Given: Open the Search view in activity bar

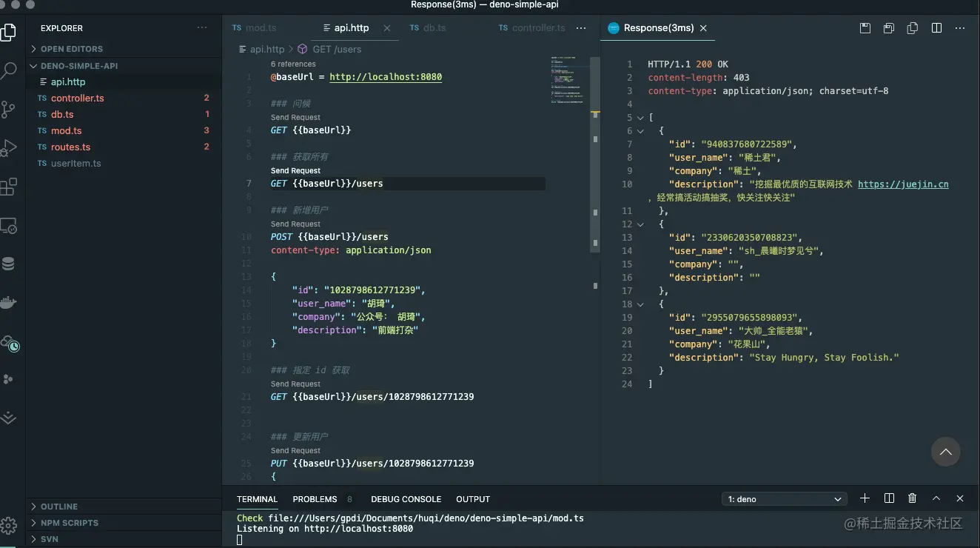Looking at the screenshot, I should (x=10, y=70).
